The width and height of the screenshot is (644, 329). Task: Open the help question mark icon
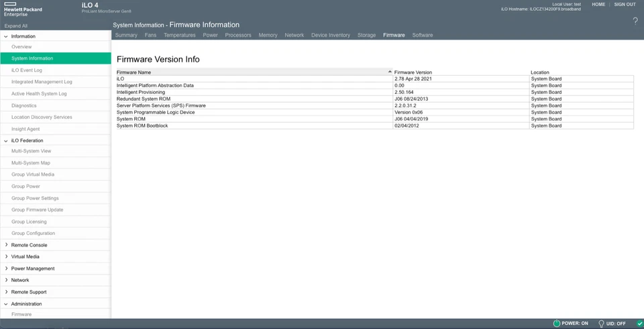pyautogui.click(x=635, y=21)
